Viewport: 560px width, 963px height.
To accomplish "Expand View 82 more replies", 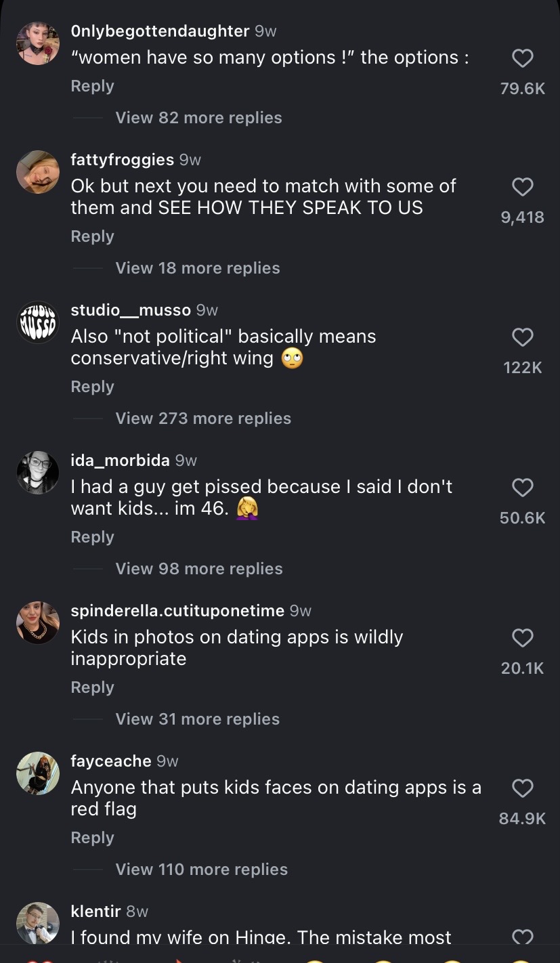I will click(198, 118).
